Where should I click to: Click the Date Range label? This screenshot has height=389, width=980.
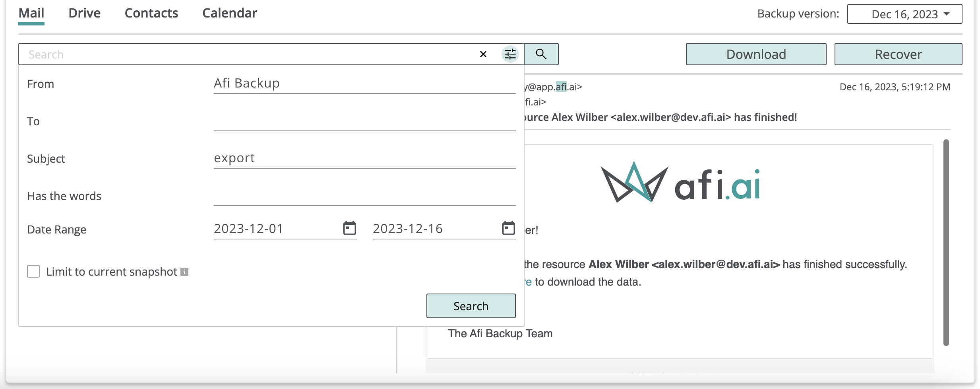pos(56,230)
